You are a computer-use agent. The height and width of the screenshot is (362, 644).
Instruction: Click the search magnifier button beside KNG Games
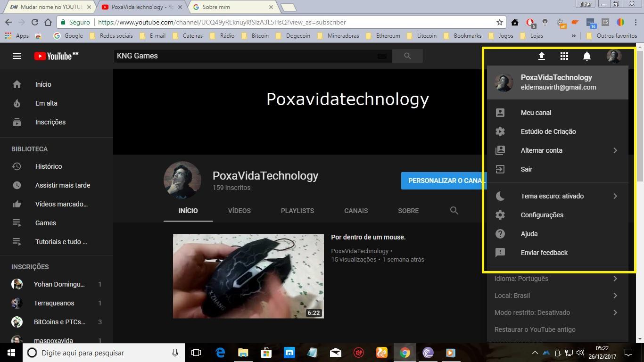pos(407,56)
